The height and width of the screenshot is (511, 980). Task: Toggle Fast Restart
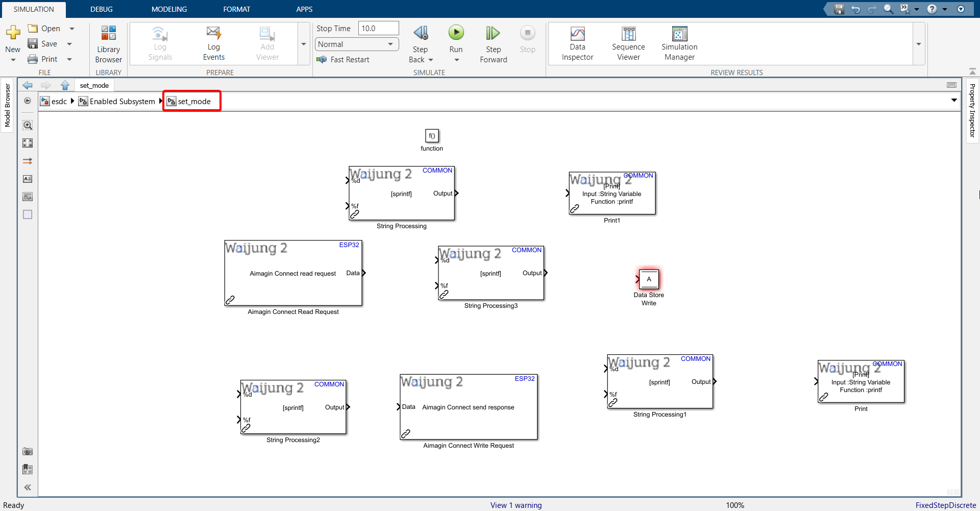pos(342,60)
